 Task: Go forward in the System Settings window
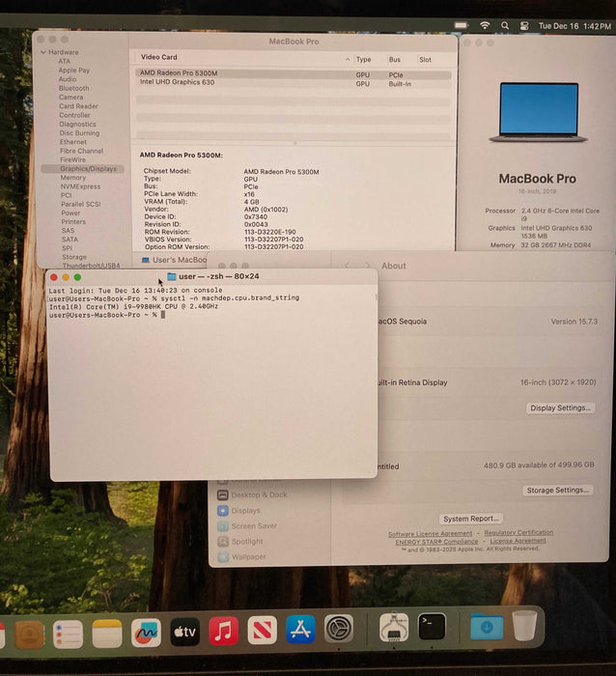[x=367, y=266]
